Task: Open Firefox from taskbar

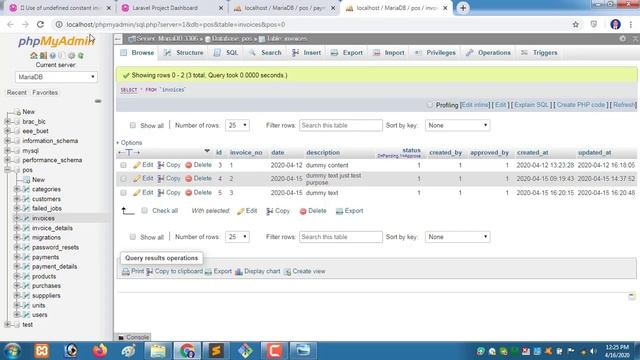Action: pyautogui.click(x=100, y=351)
